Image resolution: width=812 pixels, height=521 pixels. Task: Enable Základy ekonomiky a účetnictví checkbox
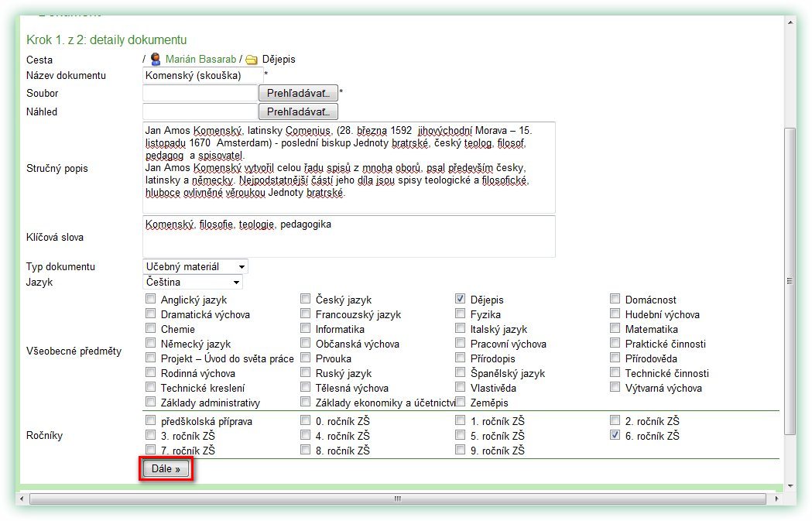(305, 402)
